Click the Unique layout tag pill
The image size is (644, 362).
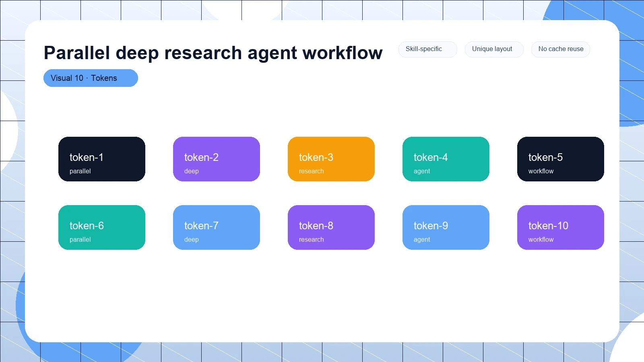[494, 49]
